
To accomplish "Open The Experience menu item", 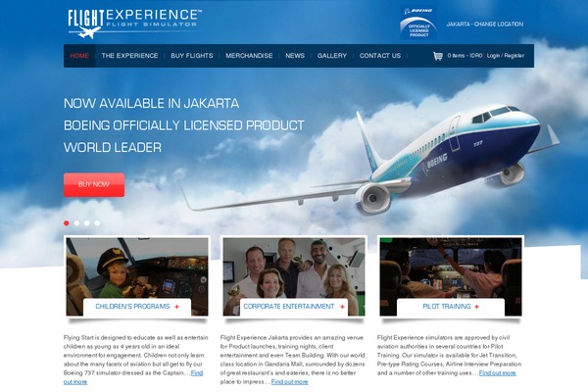I will pos(129,56).
